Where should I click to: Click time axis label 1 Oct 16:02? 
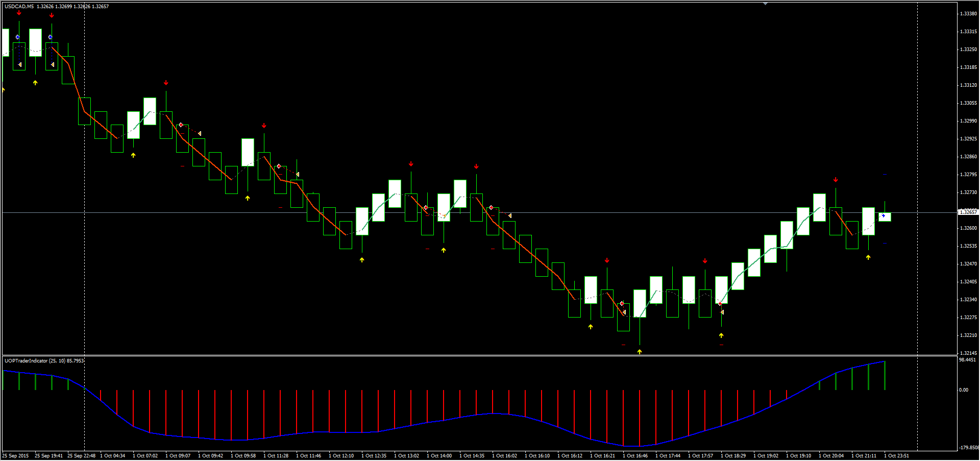click(505, 456)
